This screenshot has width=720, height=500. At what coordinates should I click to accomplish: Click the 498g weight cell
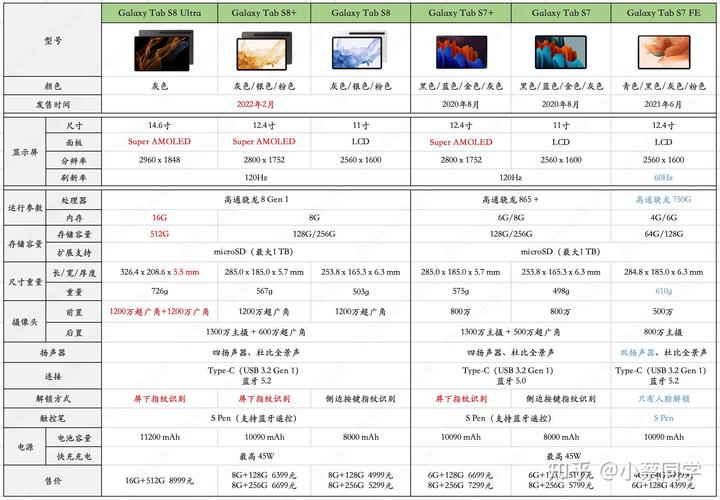tap(561, 291)
